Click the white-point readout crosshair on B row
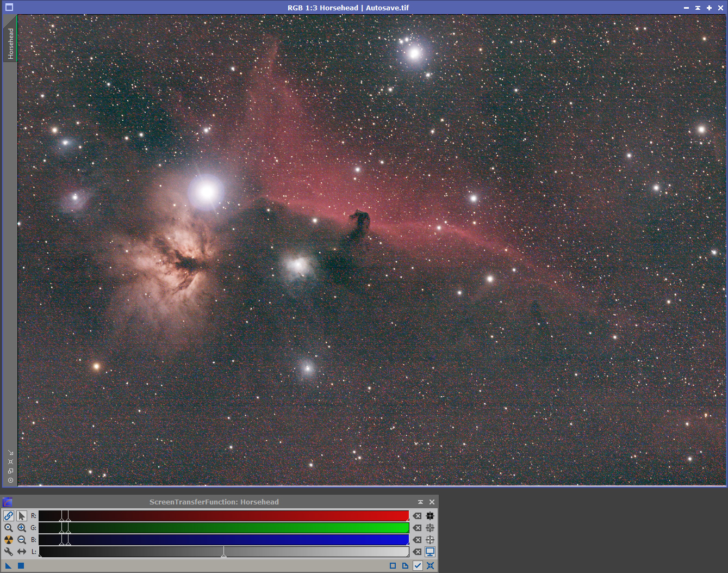Image resolution: width=728 pixels, height=573 pixels. (430, 540)
